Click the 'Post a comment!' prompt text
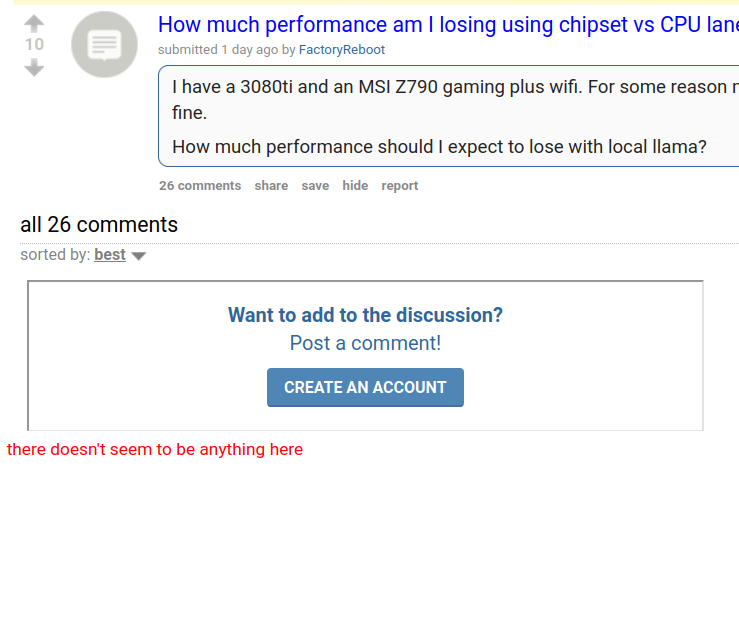 (x=365, y=343)
